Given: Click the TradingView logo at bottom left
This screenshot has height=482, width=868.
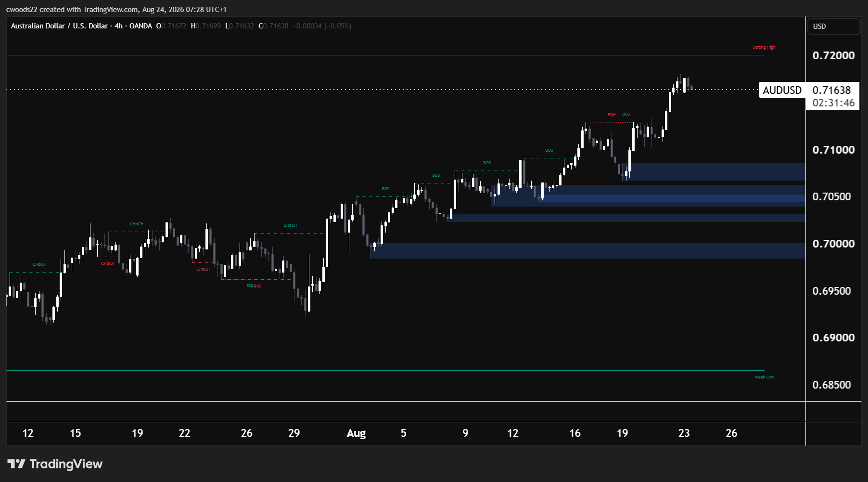Looking at the screenshot, I should (x=55, y=464).
